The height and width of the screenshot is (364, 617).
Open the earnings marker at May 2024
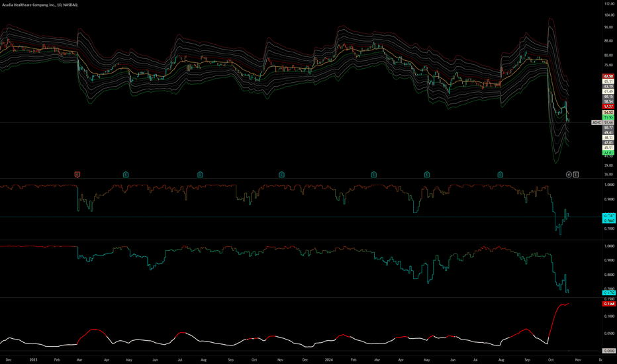[x=427, y=174]
